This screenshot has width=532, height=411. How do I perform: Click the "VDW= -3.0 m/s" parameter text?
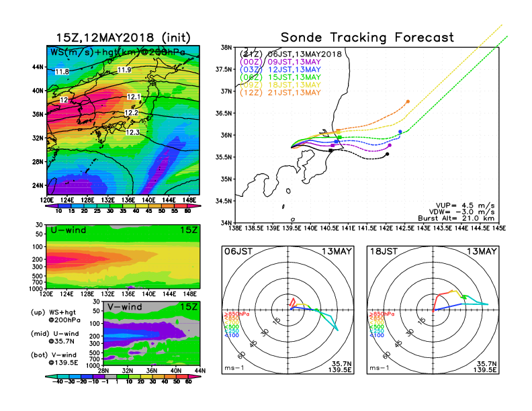[461, 212]
